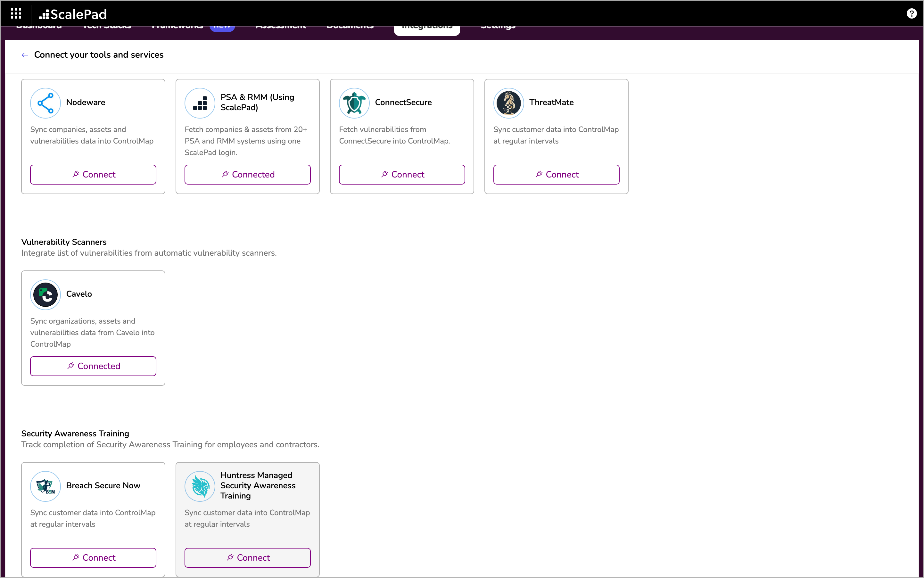Connect Breach Secure Now integration
Viewport: 924px width, 578px height.
93,557
